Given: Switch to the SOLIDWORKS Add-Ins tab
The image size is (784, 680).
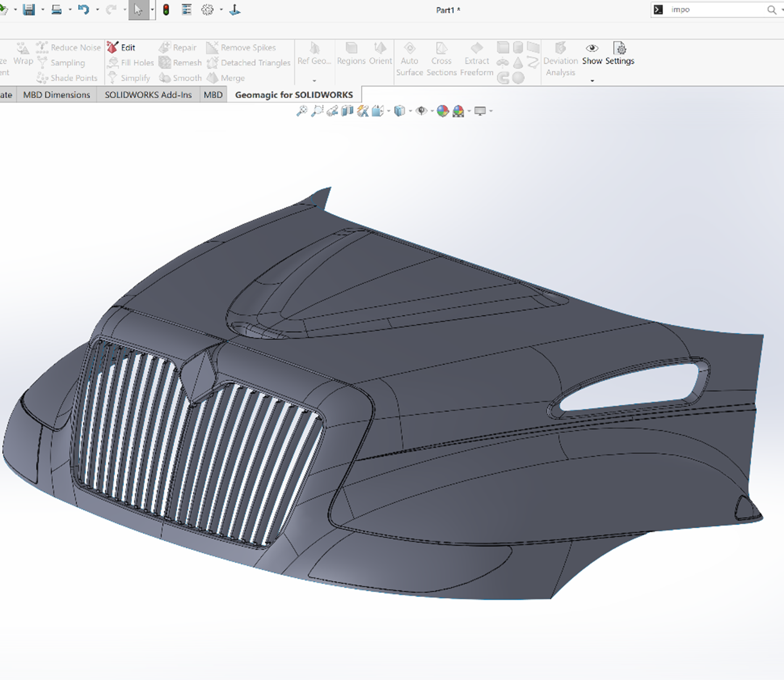Looking at the screenshot, I should point(148,95).
